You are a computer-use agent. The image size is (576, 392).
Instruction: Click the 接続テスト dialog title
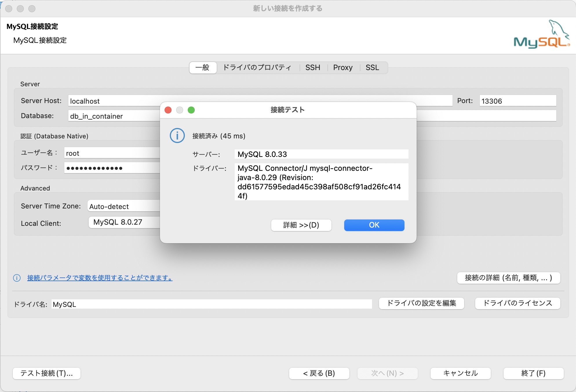[x=288, y=110]
